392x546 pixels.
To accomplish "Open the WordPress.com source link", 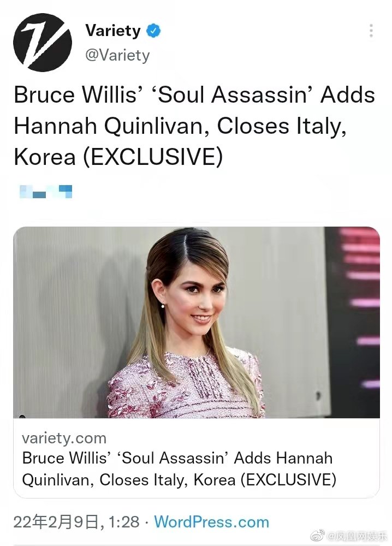I will click(211, 522).
